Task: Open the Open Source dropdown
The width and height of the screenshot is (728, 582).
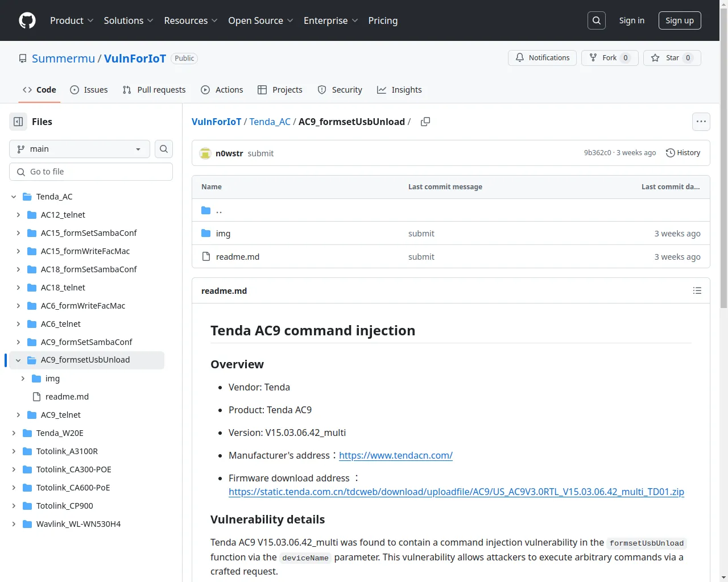Action: 260,20
